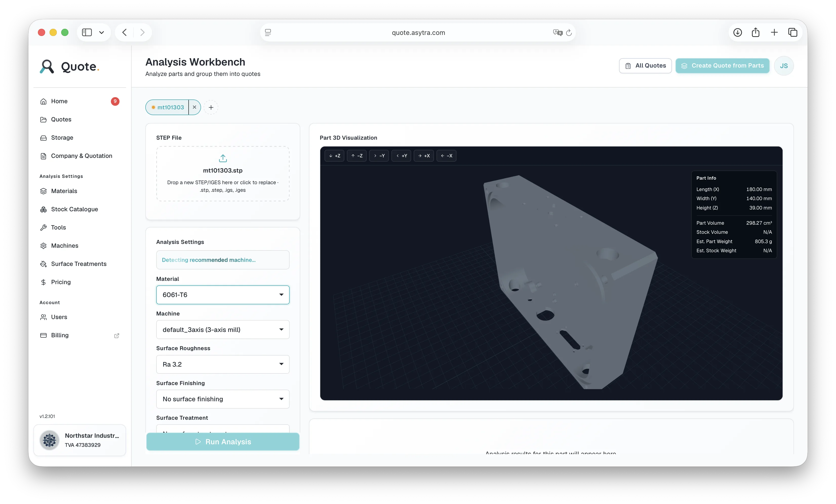Set 3D view to +X
836x504 pixels.
pos(424,156)
